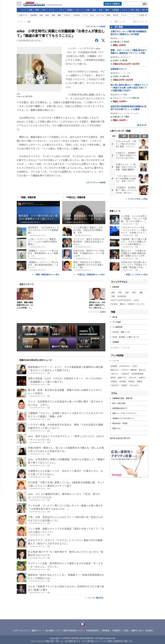Open the MLB navigation tab

(x=44, y=10)
